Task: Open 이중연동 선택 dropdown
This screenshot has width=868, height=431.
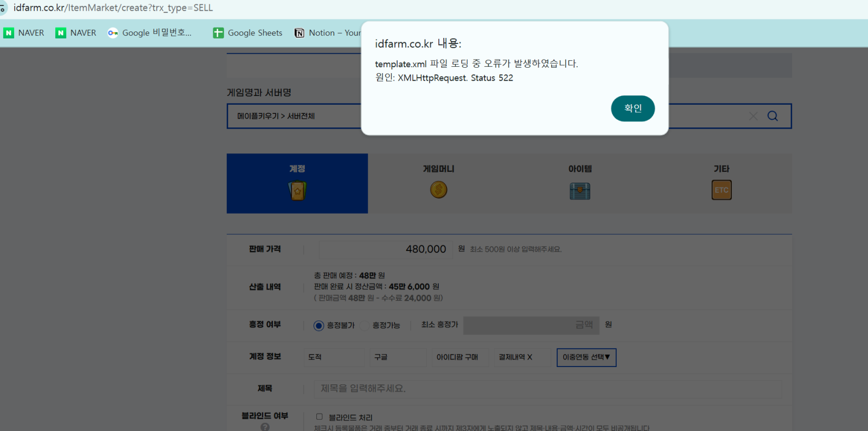Action: [586, 357]
